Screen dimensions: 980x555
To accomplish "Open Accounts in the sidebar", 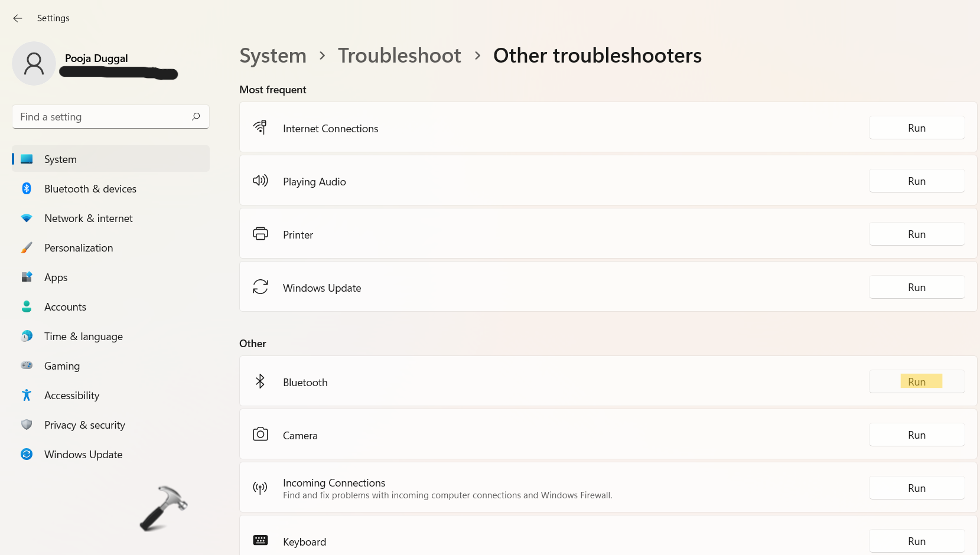I will (65, 307).
